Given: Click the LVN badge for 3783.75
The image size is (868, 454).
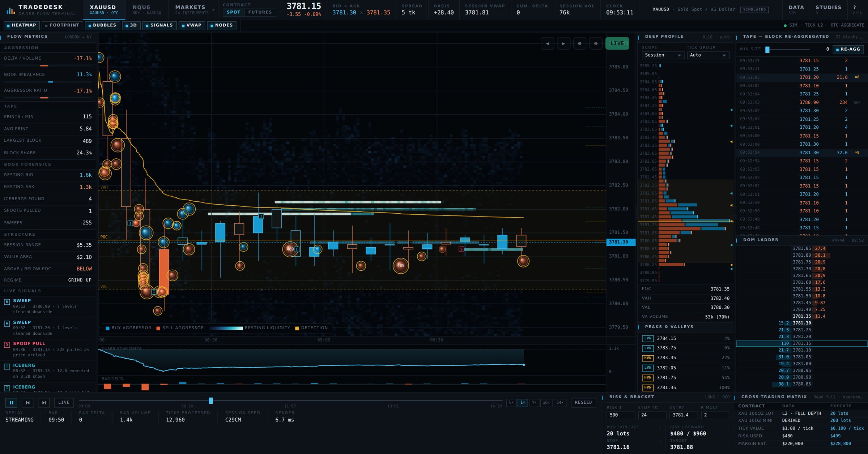Looking at the screenshot, I should point(647,348).
